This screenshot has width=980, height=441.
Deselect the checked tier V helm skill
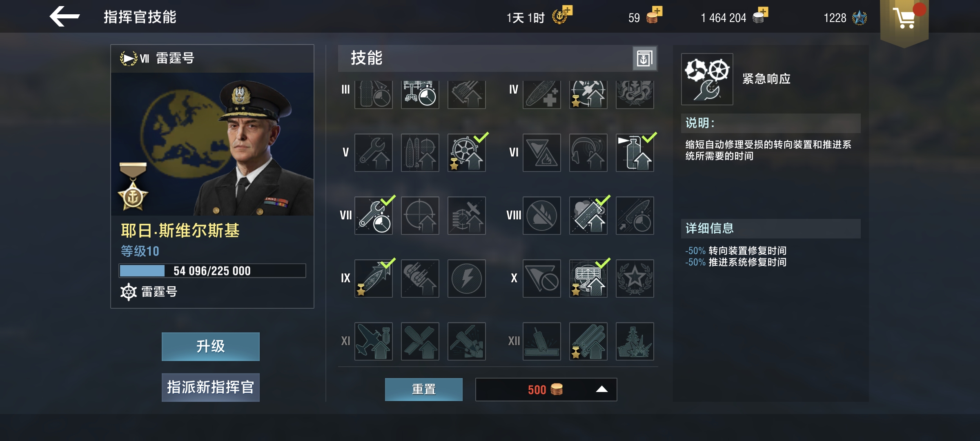pos(466,153)
